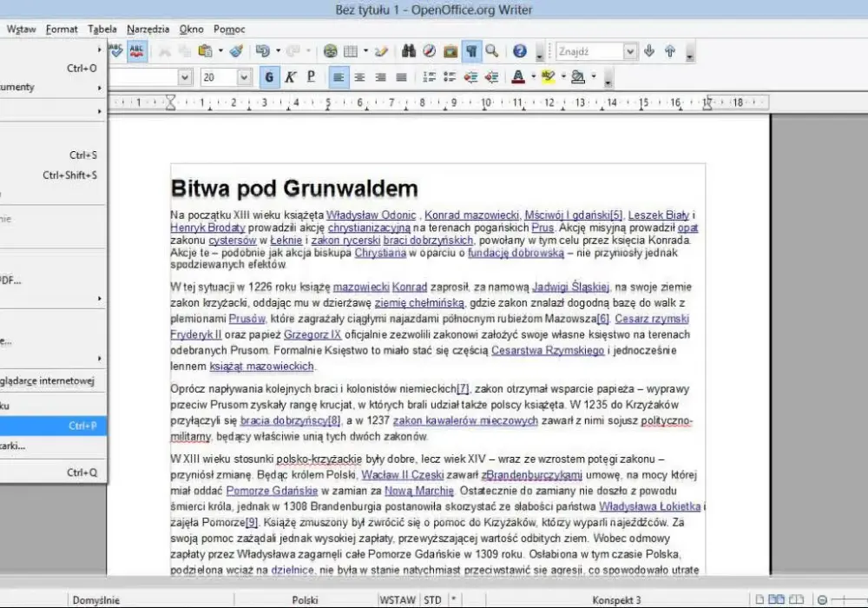Apply Background Color bucket icon
Viewport: 868px width, 608px height.
coord(578,77)
